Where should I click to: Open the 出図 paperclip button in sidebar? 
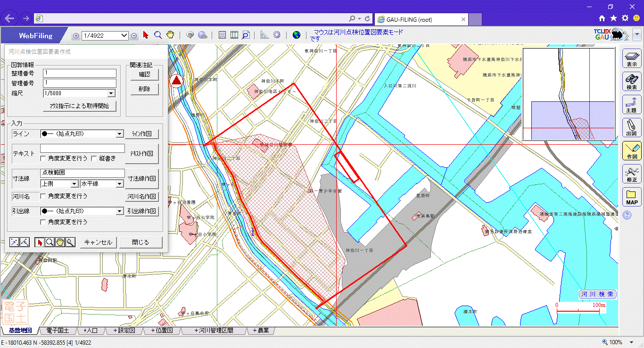tap(632, 127)
